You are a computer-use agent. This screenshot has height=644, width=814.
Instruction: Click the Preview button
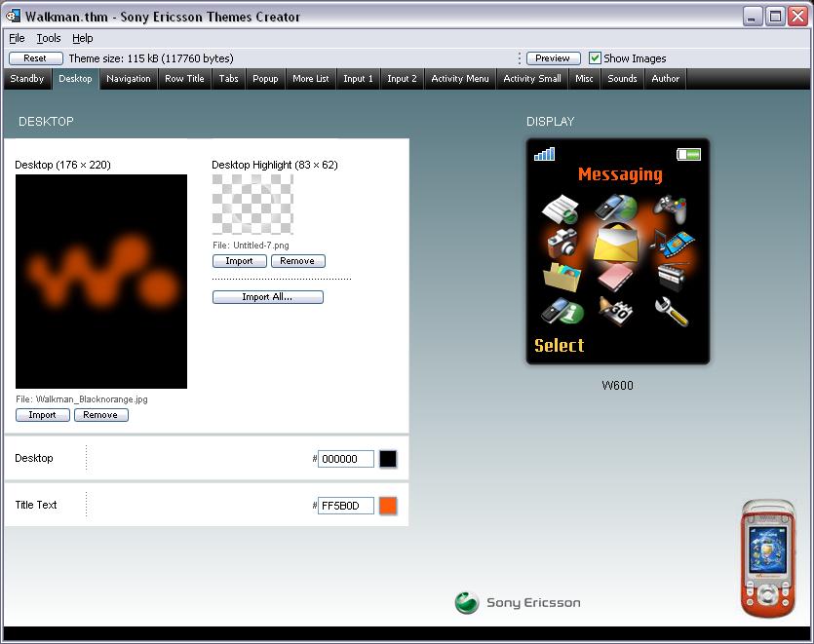(553, 58)
